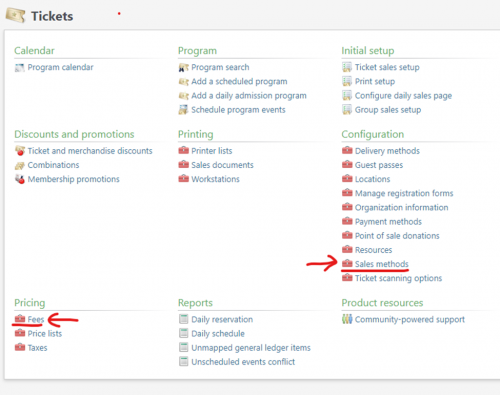Screen dimensions: 500x395
Task: Select Configure daily sales page
Action: pyautogui.click(x=403, y=96)
